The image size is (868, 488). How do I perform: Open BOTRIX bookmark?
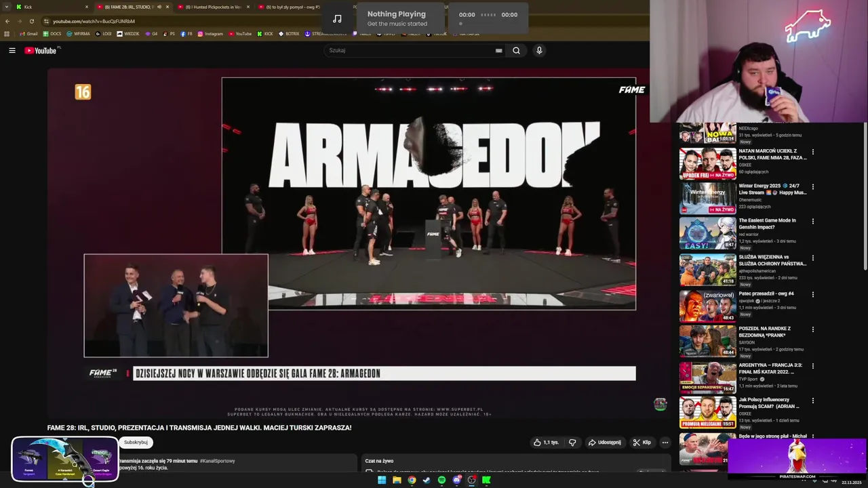289,34
